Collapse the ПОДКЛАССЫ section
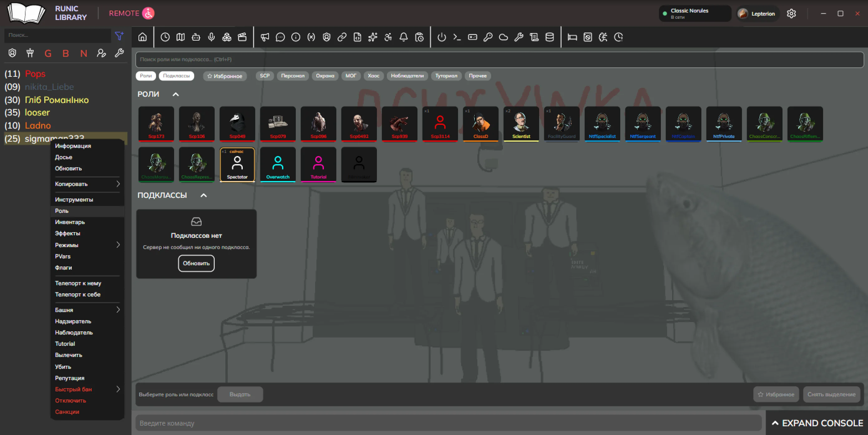Viewport: 868px width, 435px height. pos(203,195)
